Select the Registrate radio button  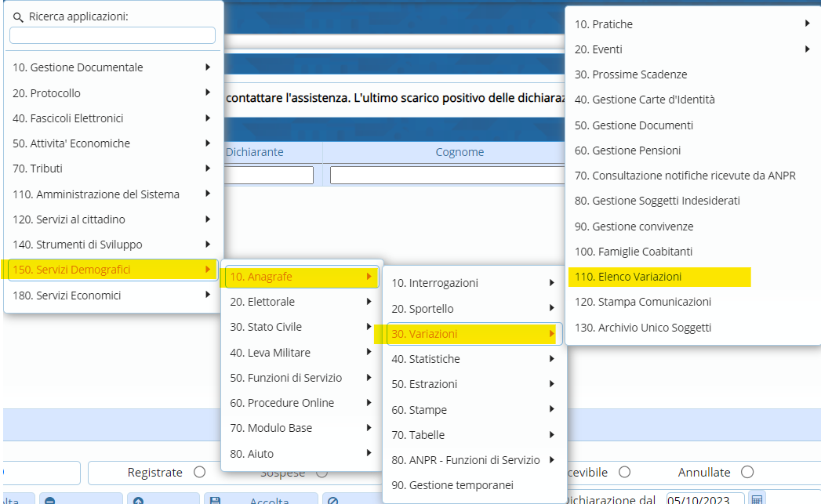199,472
